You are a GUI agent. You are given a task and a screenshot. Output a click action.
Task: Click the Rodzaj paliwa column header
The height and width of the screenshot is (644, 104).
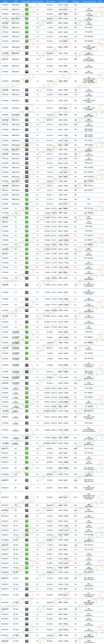tap(26, 1)
